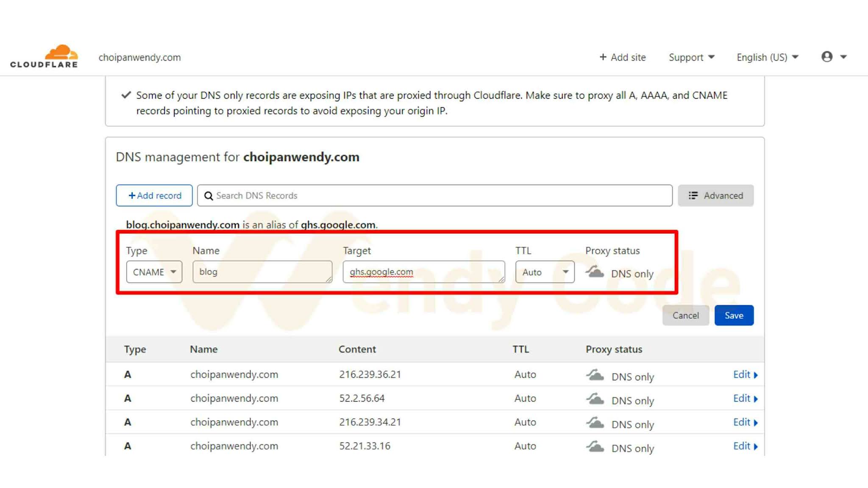This screenshot has width=868, height=488.
Task: Click proxy cloud icon for 216.239.36.21 record
Action: [595, 375]
